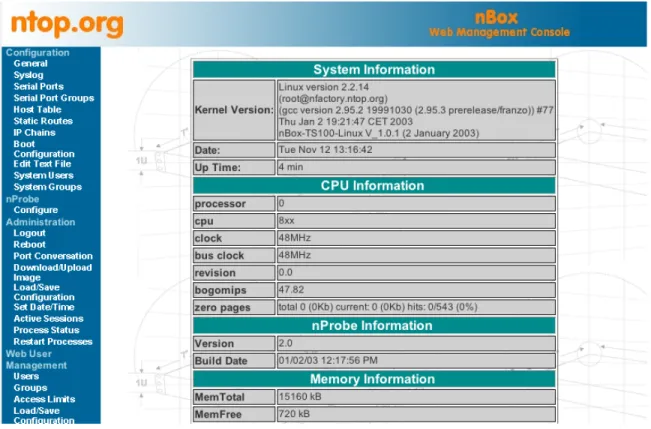Click the 'Kernel Version:' label
The height and width of the screenshot is (429, 651).
[234, 110]
